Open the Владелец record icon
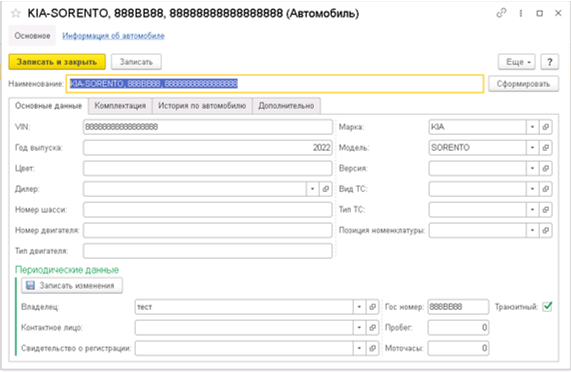Screen dimensions: 571x372 [372, 307]
